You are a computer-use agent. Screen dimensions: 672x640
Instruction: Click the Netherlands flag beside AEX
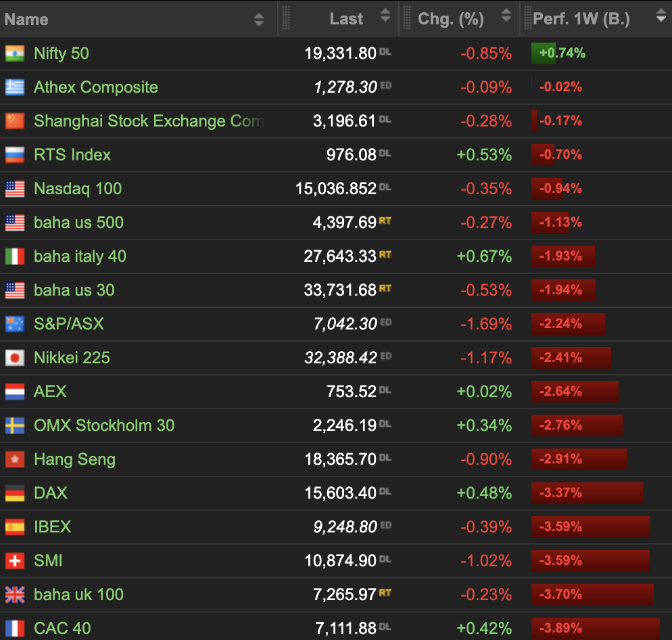15,392
